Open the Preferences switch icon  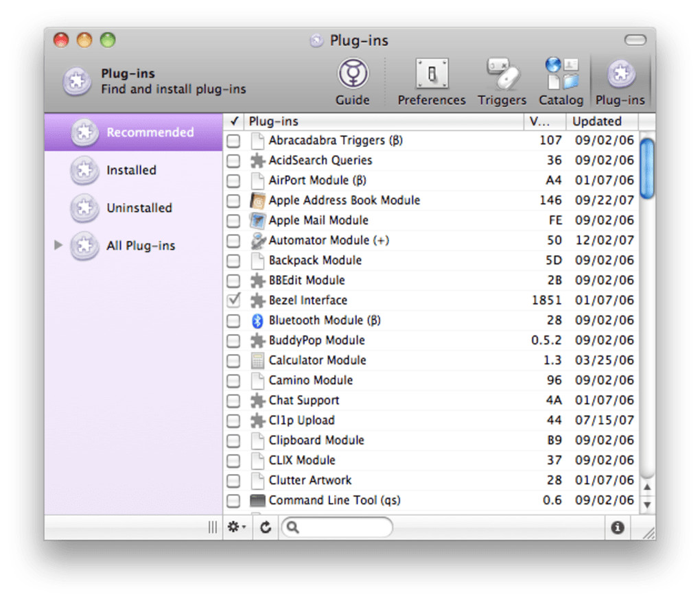(432, 73)
